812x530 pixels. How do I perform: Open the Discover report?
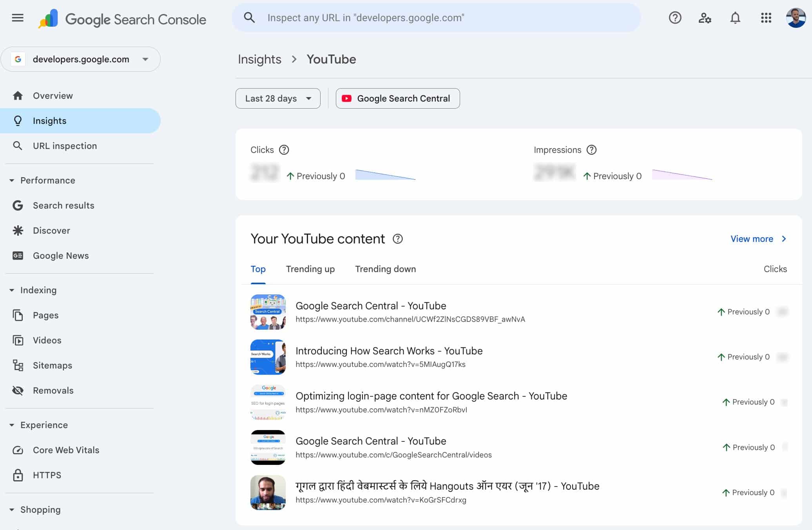51,230
